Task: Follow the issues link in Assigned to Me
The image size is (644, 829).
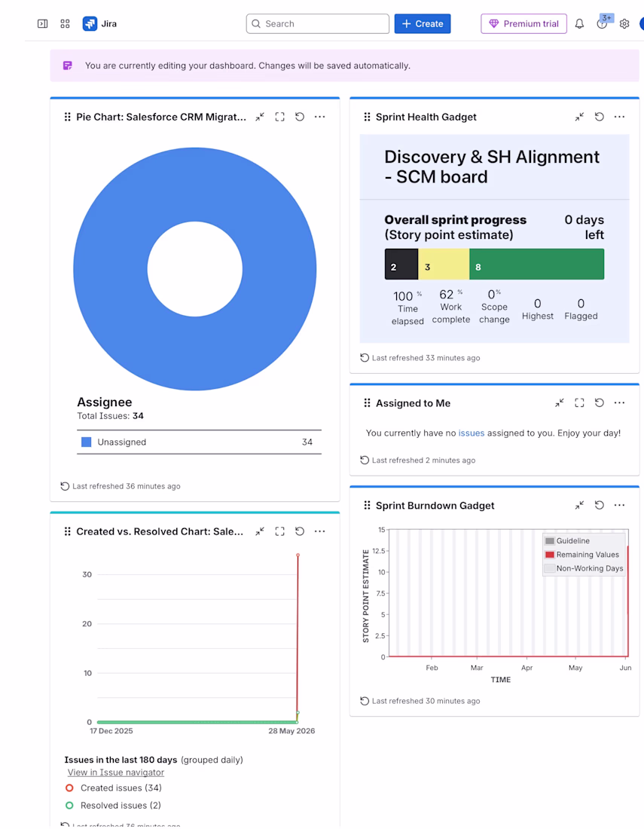Action: (x=472, y=433)
